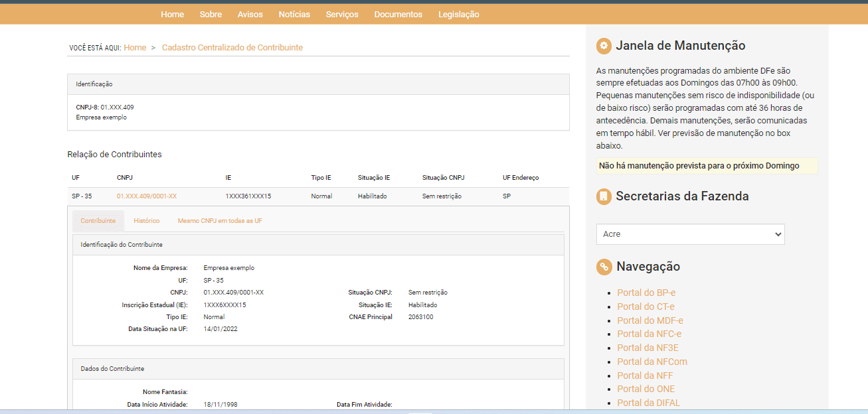
Task: Open the Sobre menu item
Action: click(x=211, y=14)
